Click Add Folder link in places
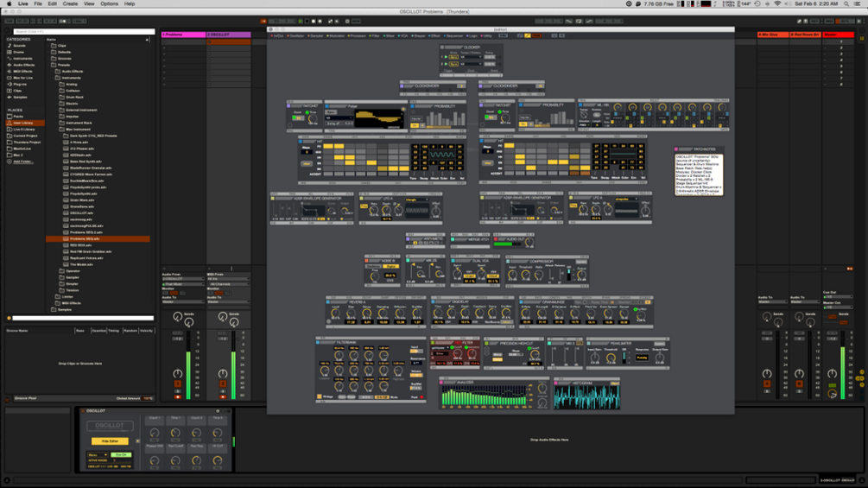Screen dimensions: 868x488 22,162
